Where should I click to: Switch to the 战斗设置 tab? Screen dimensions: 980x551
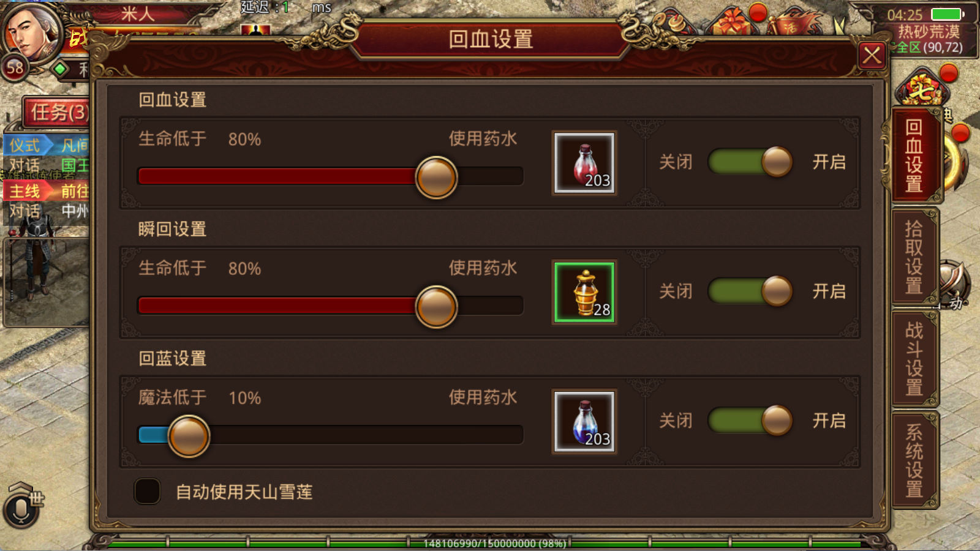click(914, 359)
